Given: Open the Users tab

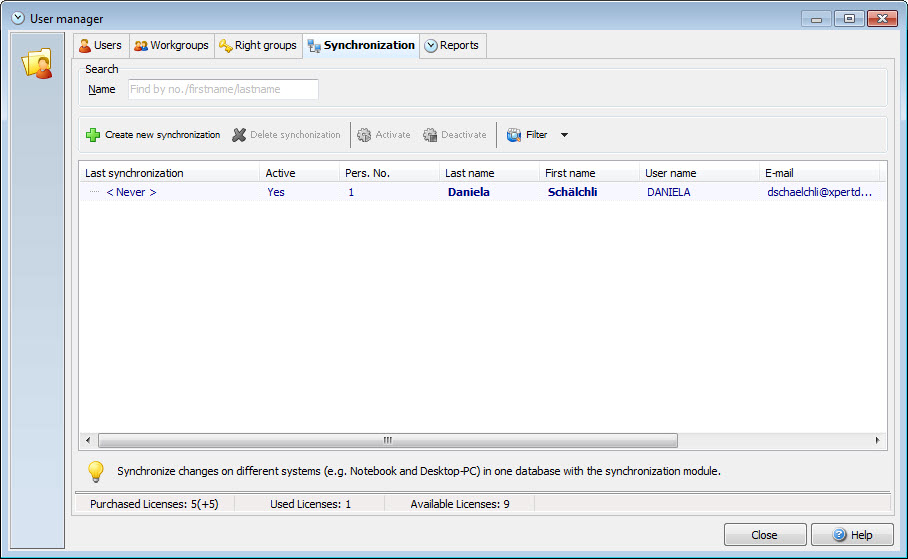Looking at the screenshot, I should tap(101, 45).
